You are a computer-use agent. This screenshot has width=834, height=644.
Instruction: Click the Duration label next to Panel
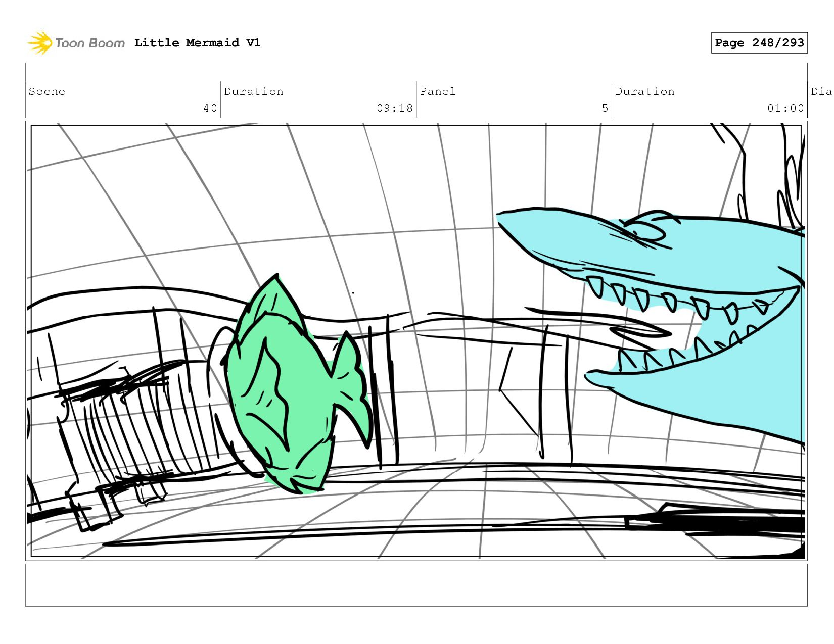645,91
